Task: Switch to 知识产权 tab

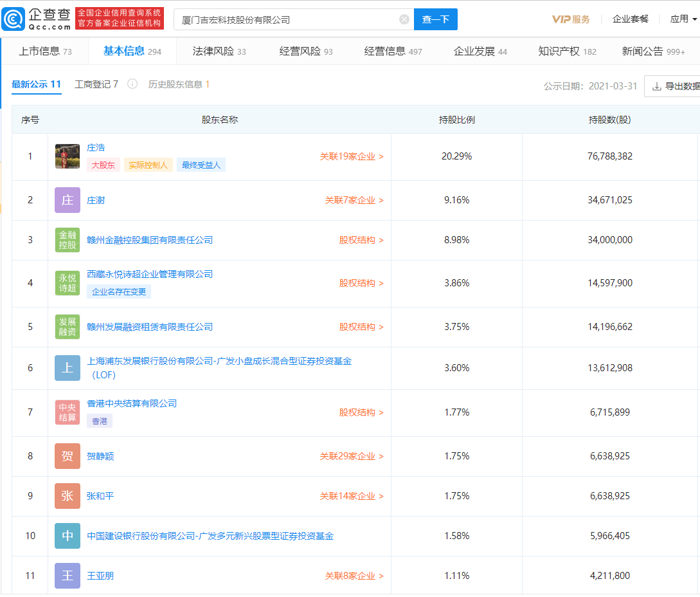Action: pos(567,51)
